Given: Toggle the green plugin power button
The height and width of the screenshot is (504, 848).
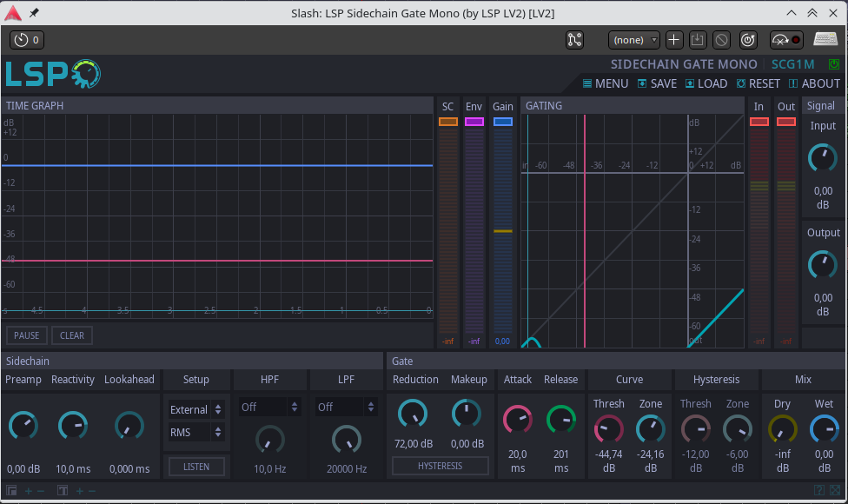Looking at the screenshot, I should [x=834, y=64].
